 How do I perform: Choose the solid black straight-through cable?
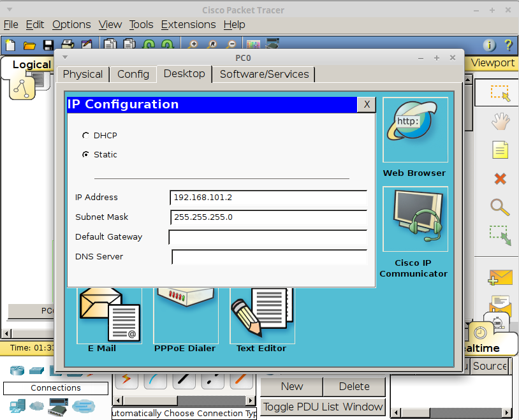(184, 380)
